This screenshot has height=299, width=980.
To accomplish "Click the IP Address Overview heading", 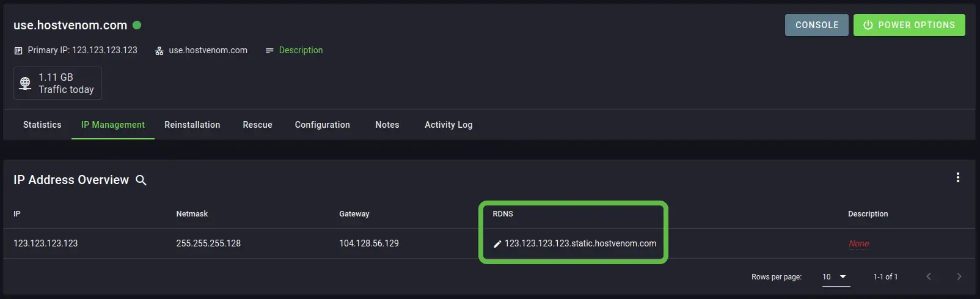I will [71, 180].
